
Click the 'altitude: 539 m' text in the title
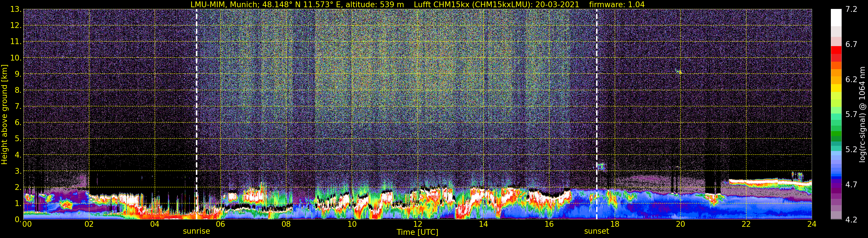[375, 4]
